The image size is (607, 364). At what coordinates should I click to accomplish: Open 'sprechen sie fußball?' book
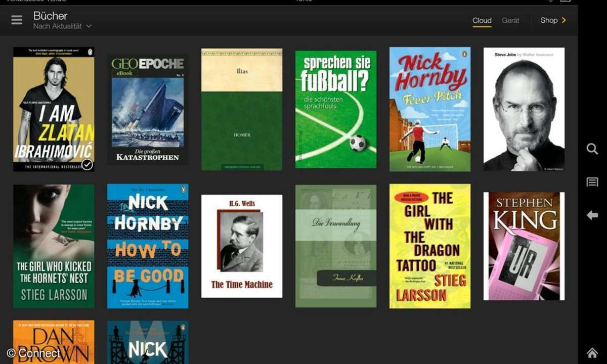click(336, 109)
